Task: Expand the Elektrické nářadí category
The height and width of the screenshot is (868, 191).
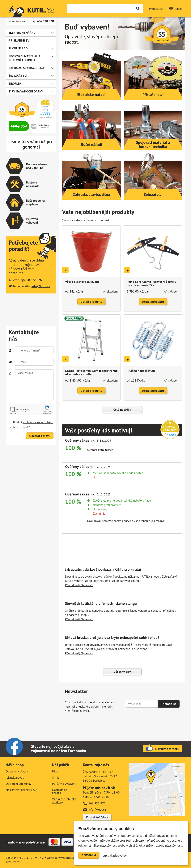Action: tap(52, 33)
